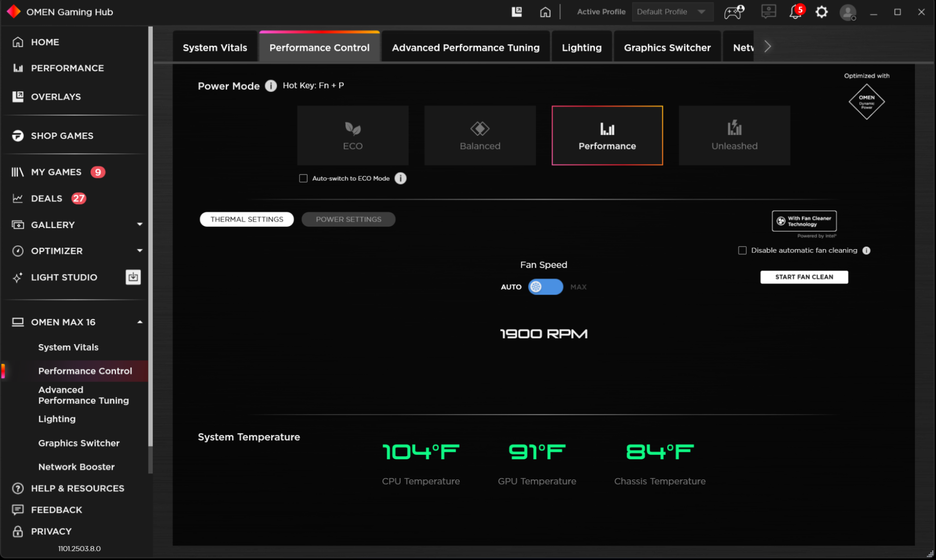Open Network Booster in the sidebar tree

tap(76, 467)
